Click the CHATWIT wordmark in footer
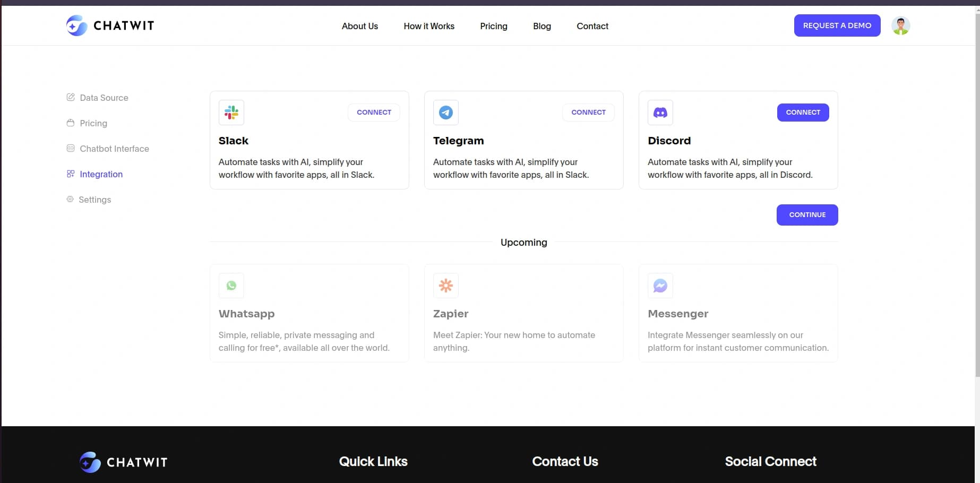This screenshot has height=483, width=980. coord(137,462)
